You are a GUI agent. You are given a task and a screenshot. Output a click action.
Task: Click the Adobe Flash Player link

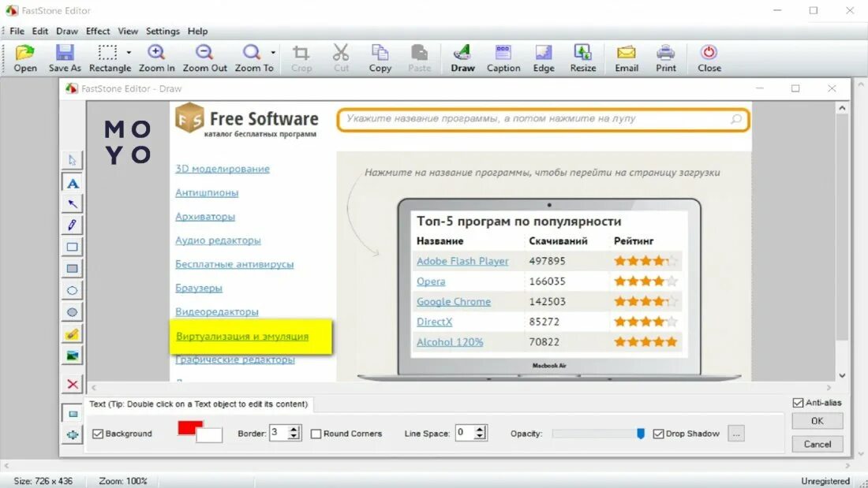pyautogui.click(x=462, y=261)
